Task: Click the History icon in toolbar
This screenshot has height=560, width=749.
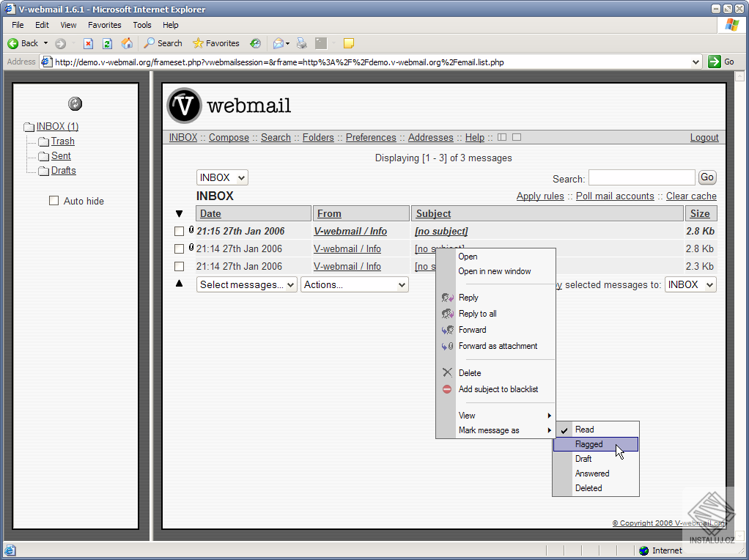Action: (x=255, y=43)
